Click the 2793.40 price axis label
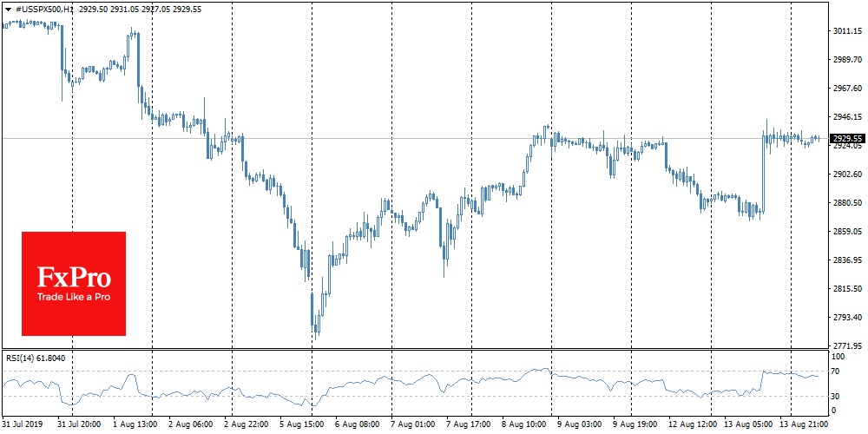 click(846, 318)
